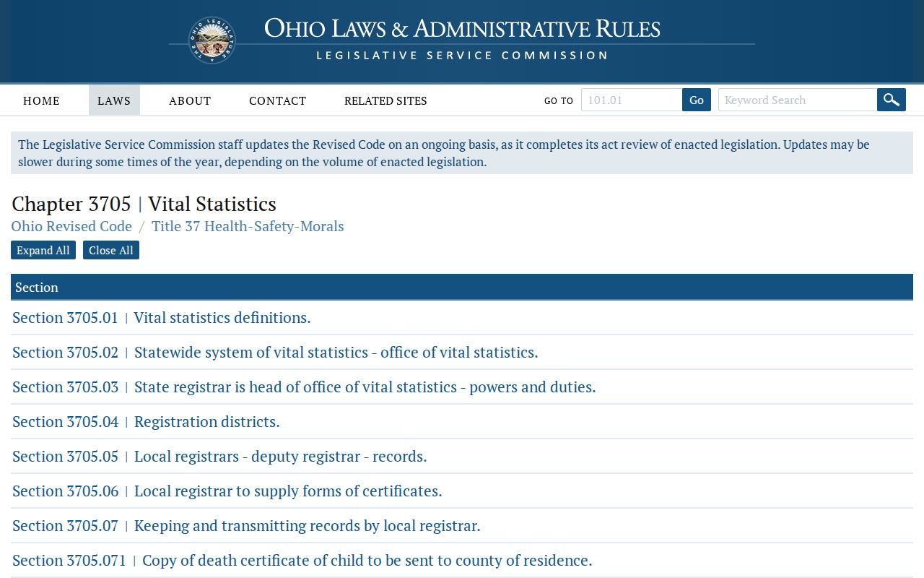924x578 pixels.
Task: Open Section 3705.01 Vital statistics definitions
Action: click(462, 317)
